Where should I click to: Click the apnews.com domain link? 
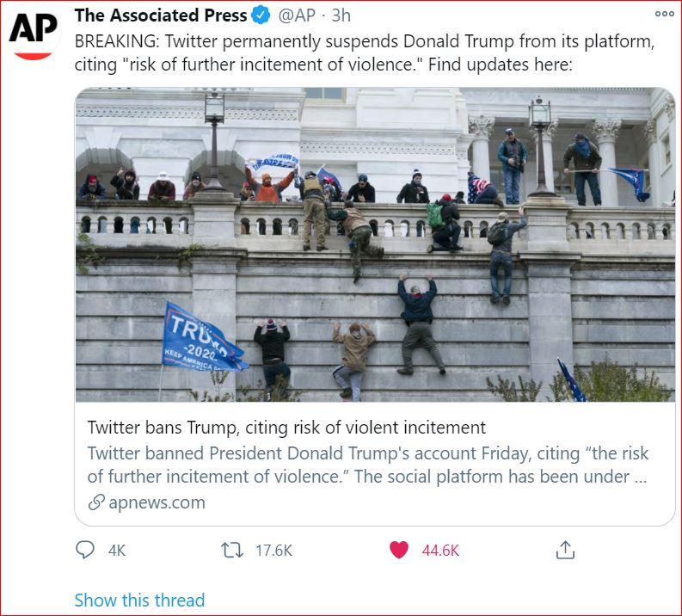point(157,502)
